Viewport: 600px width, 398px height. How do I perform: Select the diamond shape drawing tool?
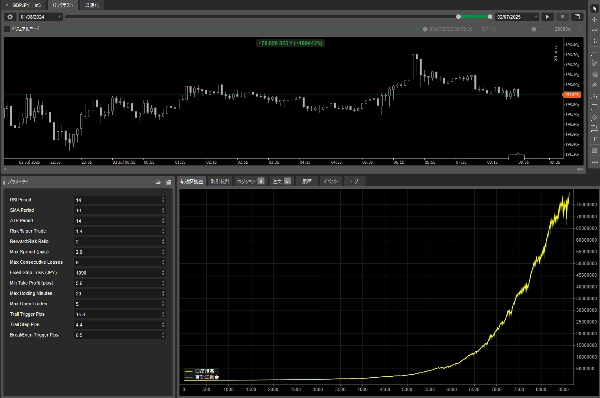pyautogui.click(x=594, y=118)
